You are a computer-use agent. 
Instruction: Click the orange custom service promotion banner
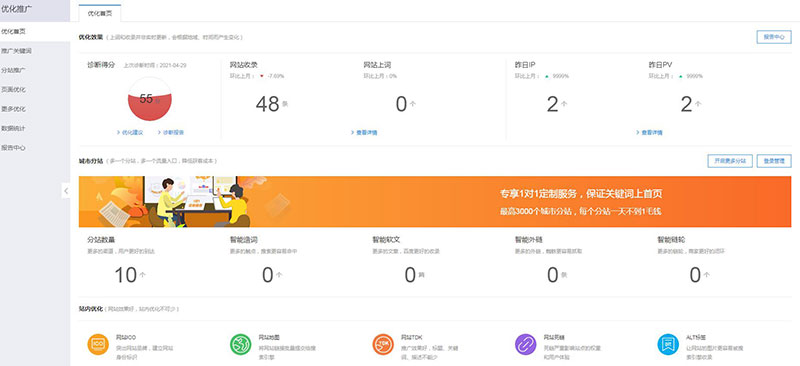pos(435,202)
